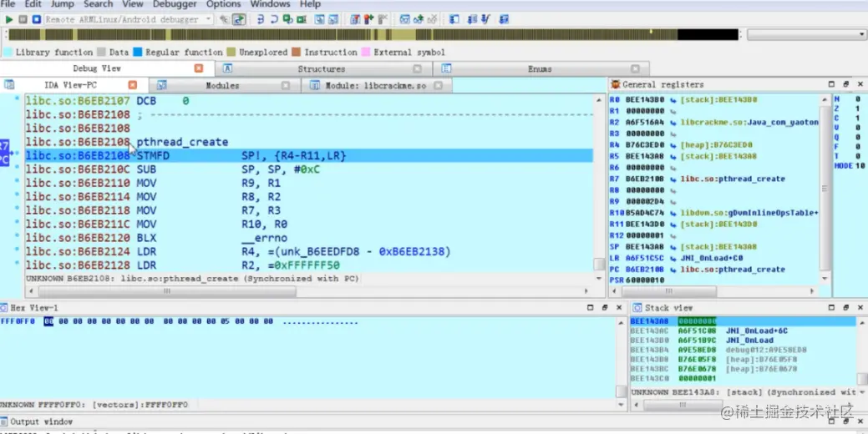Click the highlighted first byte in Hex View

48,321
